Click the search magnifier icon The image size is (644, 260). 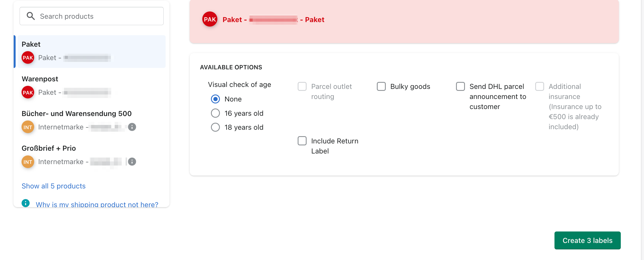tap(30, 16)
